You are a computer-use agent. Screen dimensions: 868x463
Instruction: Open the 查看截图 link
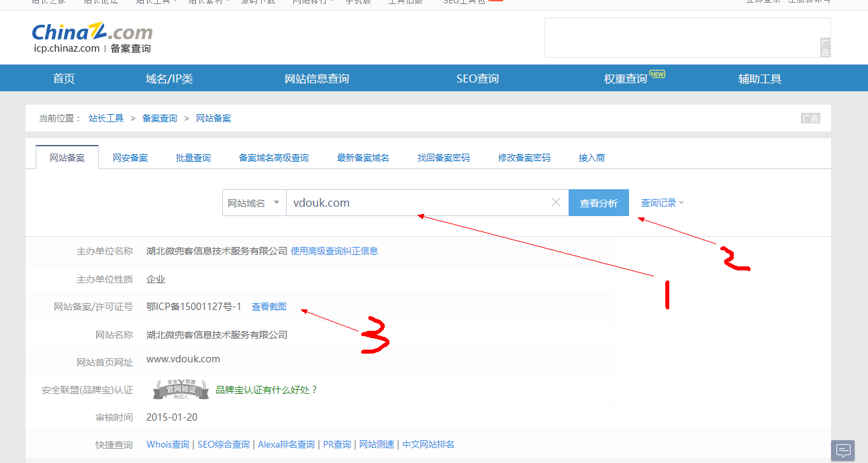[x=269, y=307]
